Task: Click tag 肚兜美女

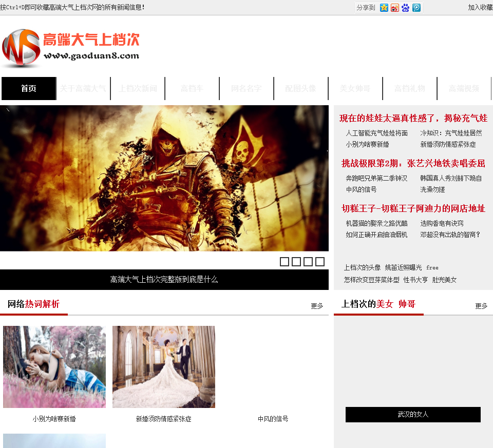Action: click(444, 280)
